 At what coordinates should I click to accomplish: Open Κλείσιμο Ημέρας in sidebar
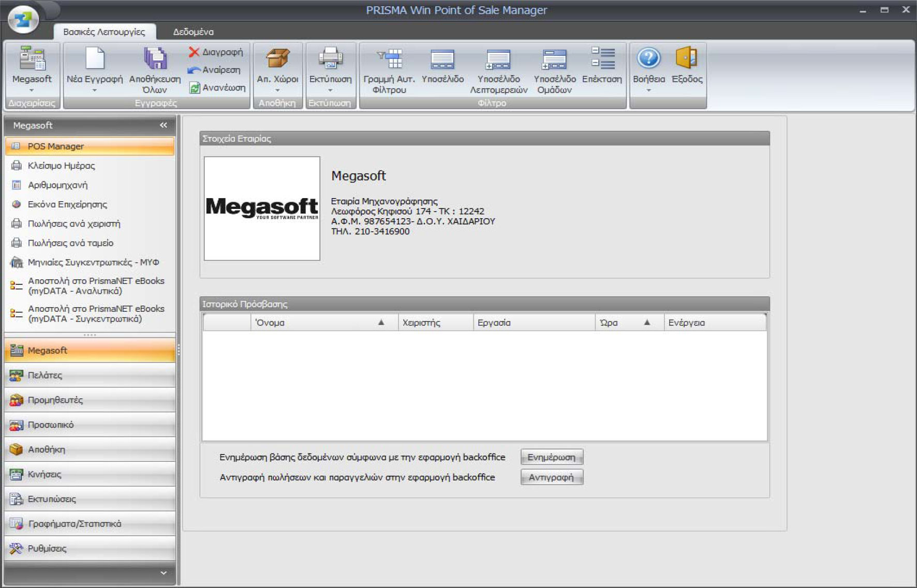pyautogui.click(x=61, y=165)
